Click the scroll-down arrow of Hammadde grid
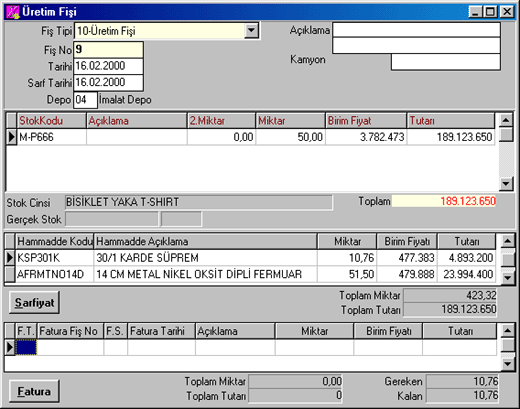 pyautogui.click(x=507, y=277)
